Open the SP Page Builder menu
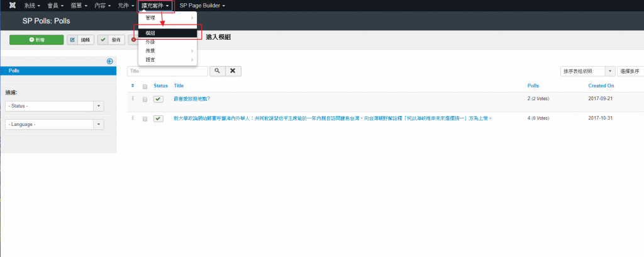 click(202, 6)
